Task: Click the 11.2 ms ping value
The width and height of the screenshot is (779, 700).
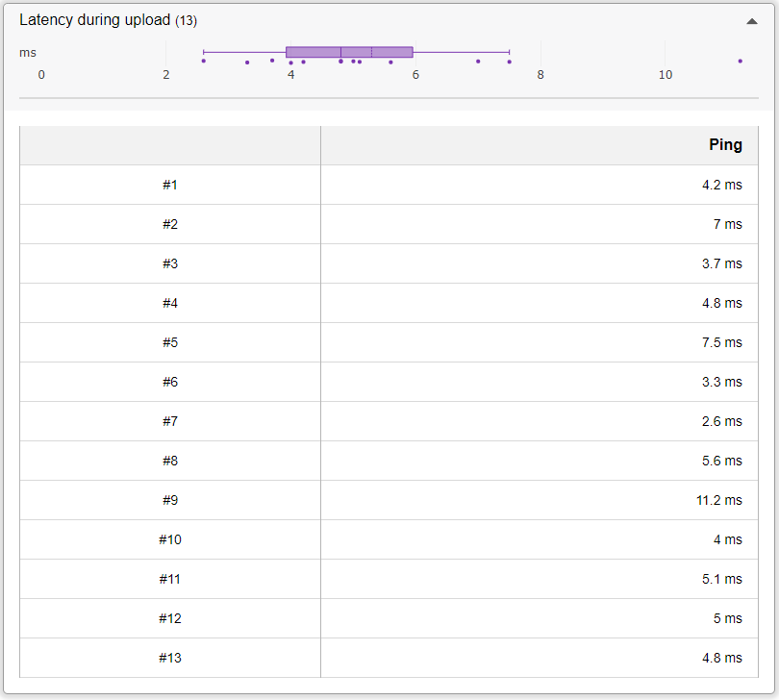Action: pyautogui.click(x=718, y=500)
